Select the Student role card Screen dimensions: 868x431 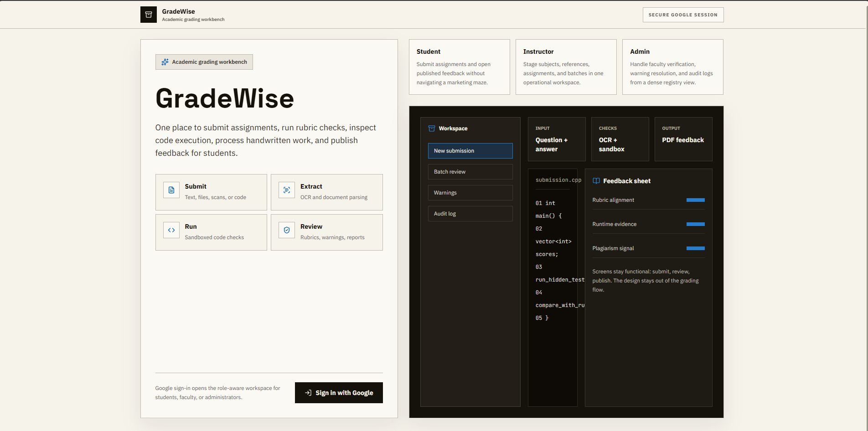coord(460,67)
